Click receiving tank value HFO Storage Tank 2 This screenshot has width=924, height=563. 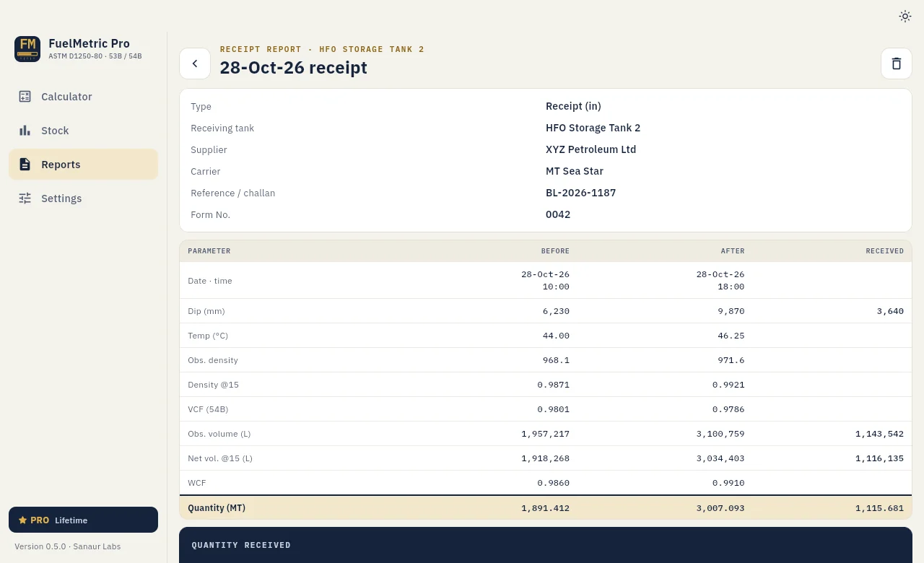coord(593,128)
